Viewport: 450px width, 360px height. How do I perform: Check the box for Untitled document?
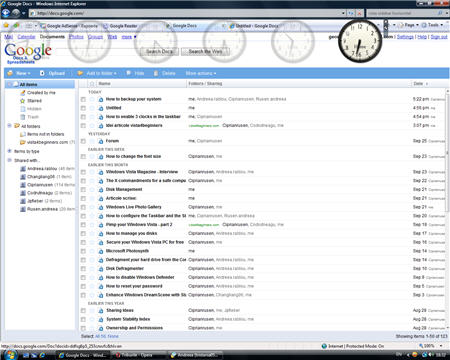83,108
